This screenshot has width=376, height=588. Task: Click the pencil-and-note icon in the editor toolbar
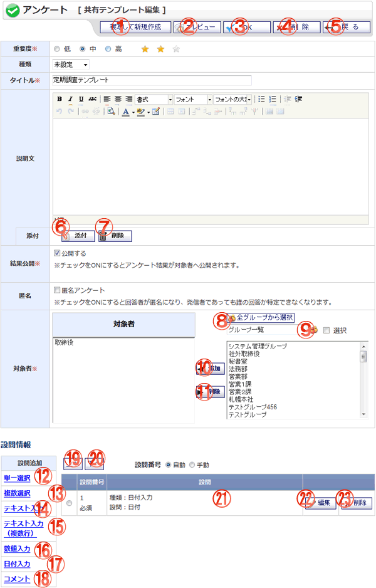click(156, 112)
